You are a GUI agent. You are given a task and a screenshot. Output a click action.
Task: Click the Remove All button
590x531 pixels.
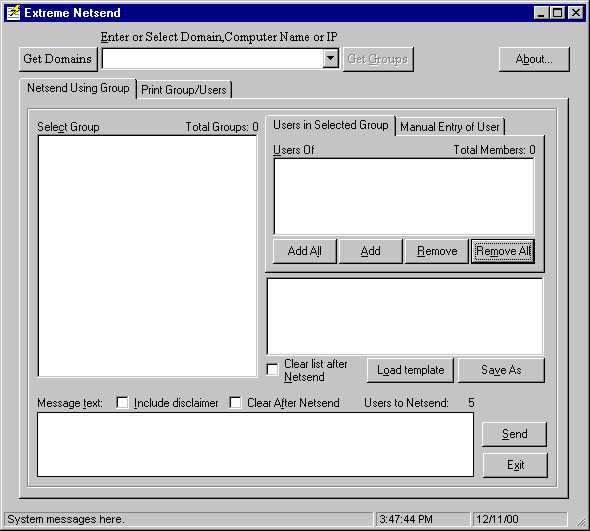(x=503, y=251)
